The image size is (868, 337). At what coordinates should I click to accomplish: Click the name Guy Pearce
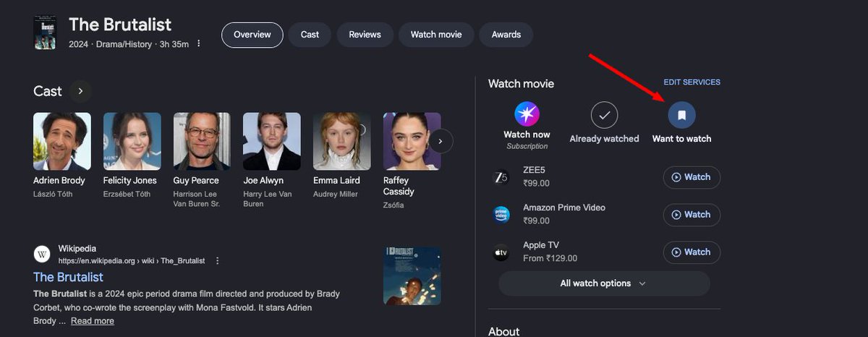197,181
